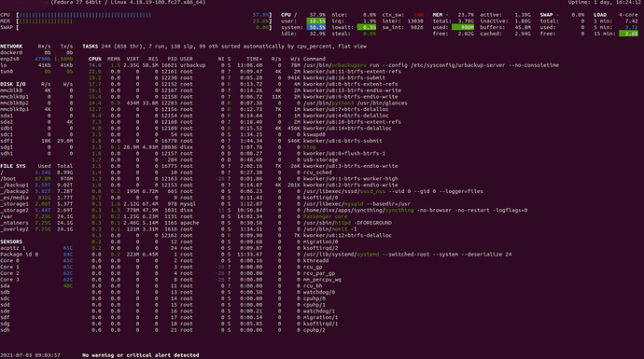Screen dimensions: 644x359
Task: Click the /boot filesystem entry
Action: [36, 179]
